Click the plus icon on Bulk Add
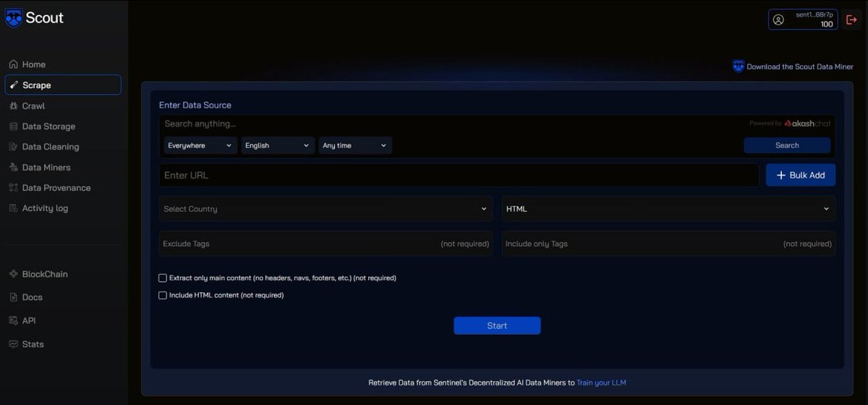The image size is (868, 405). coord(781,175)
